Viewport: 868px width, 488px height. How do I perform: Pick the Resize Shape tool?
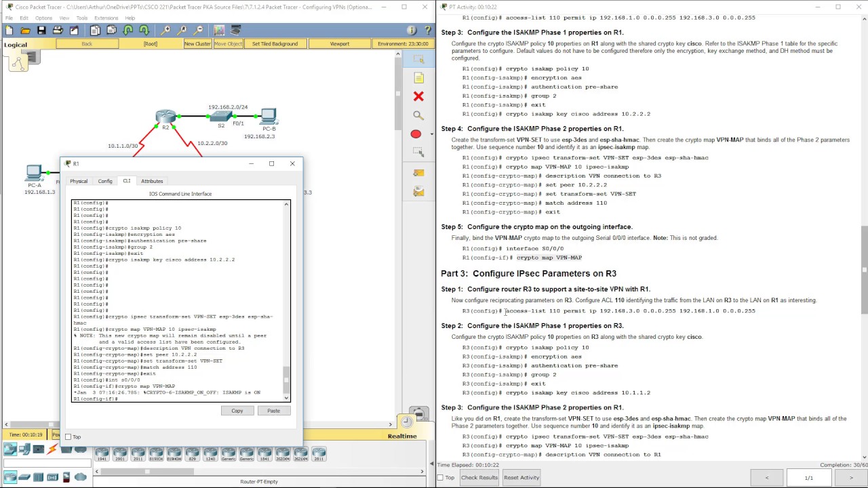tap(418, 153)
